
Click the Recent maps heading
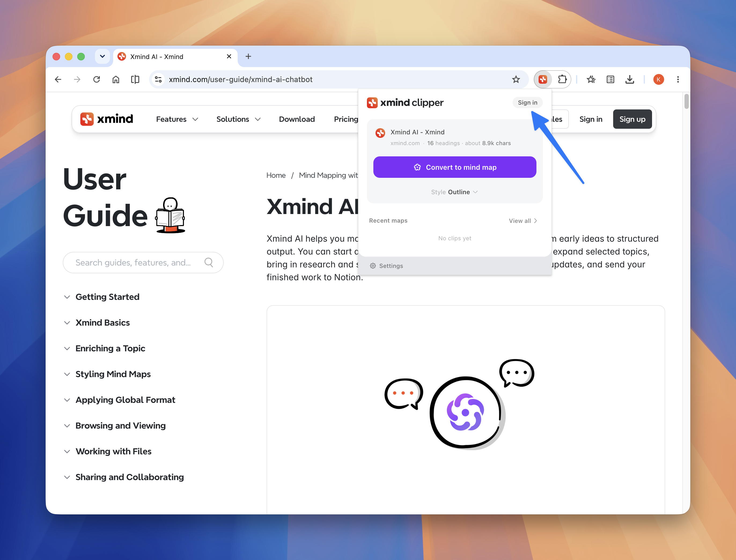[388, 220]
